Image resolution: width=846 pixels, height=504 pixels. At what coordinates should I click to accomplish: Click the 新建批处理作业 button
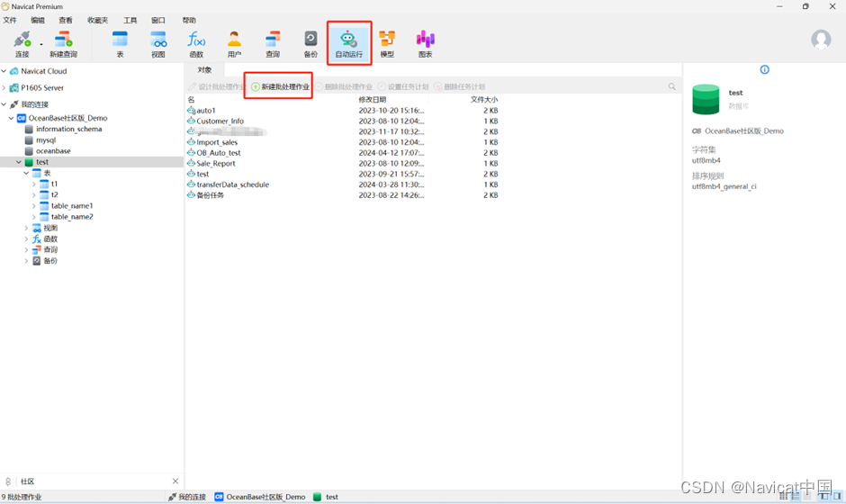[281, 86]
